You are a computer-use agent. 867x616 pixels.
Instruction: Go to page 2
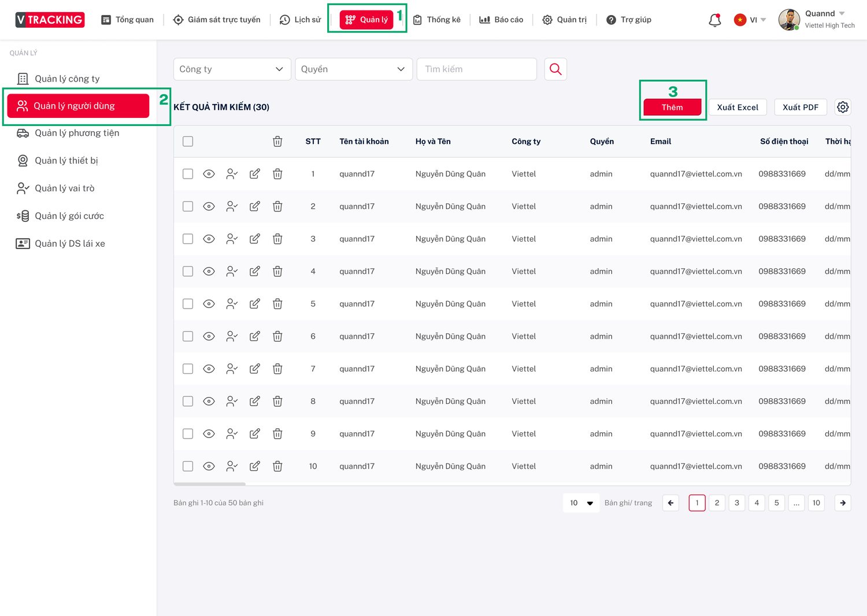tap(717, 503)
